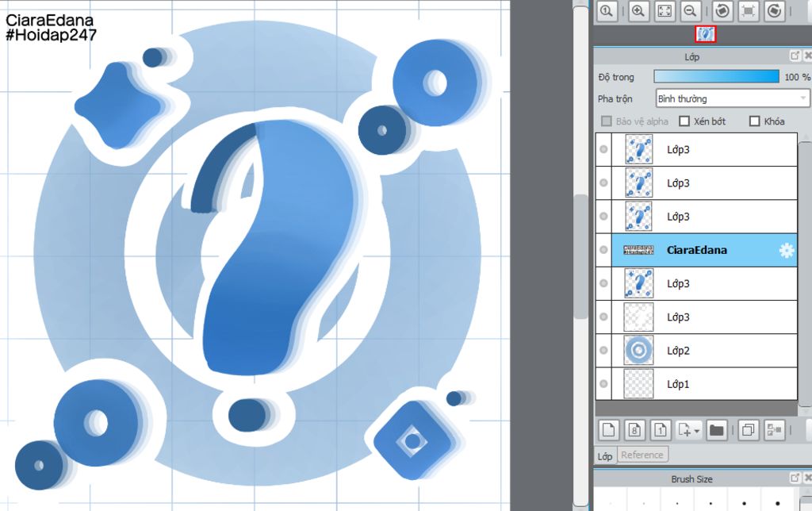This screenshot has height=511, width=812.
Task: Add a new 8-bit layer icon
Action: pos(634,429)
